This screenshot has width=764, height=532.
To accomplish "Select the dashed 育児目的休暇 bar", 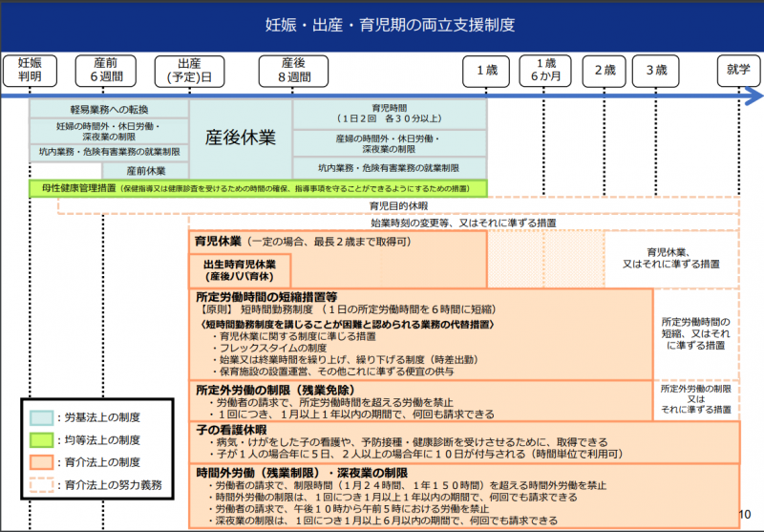I will [x=398, y=205].
